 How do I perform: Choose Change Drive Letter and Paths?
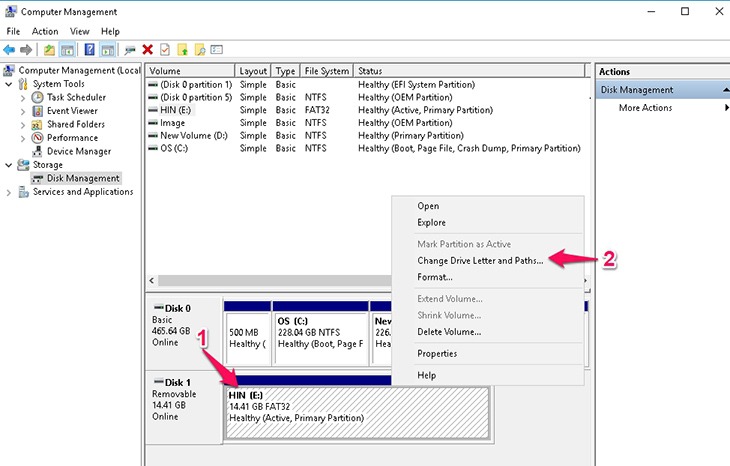[x=480, y=261]
